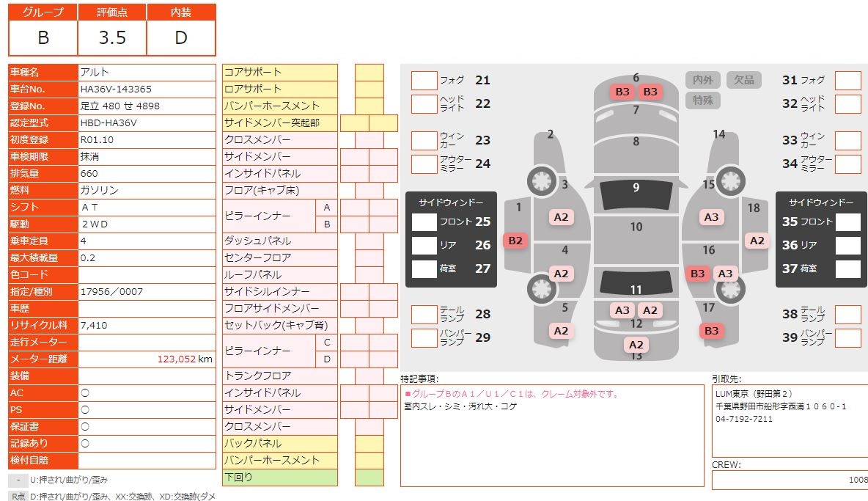Image resolution: width=868 pixels, height=501 pixels.
Task: Click the B2 damage marker on the car diagram
Action: [515, 240]
